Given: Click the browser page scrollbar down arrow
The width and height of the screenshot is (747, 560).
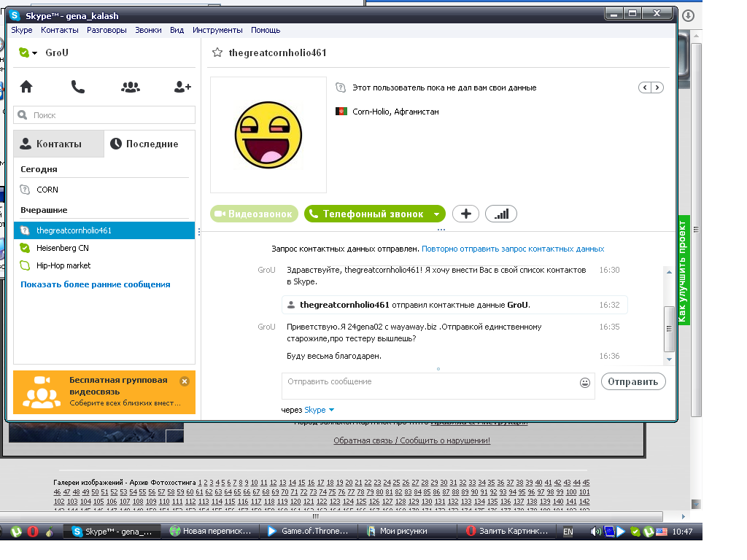Looking at the screenshot, I should tap(696, 504).
